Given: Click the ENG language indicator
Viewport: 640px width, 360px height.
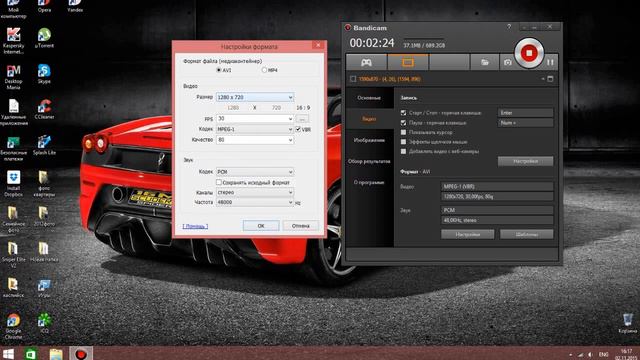Looking at the screenshot, I should click(x=604, y=354).
